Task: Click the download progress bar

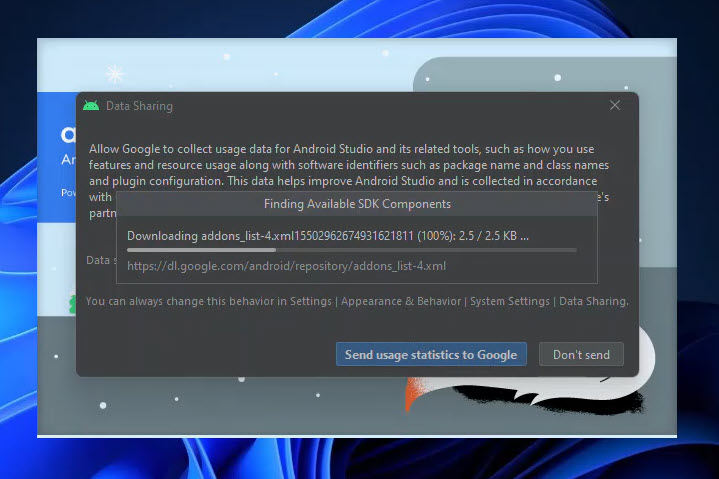Action: (352, 250)
